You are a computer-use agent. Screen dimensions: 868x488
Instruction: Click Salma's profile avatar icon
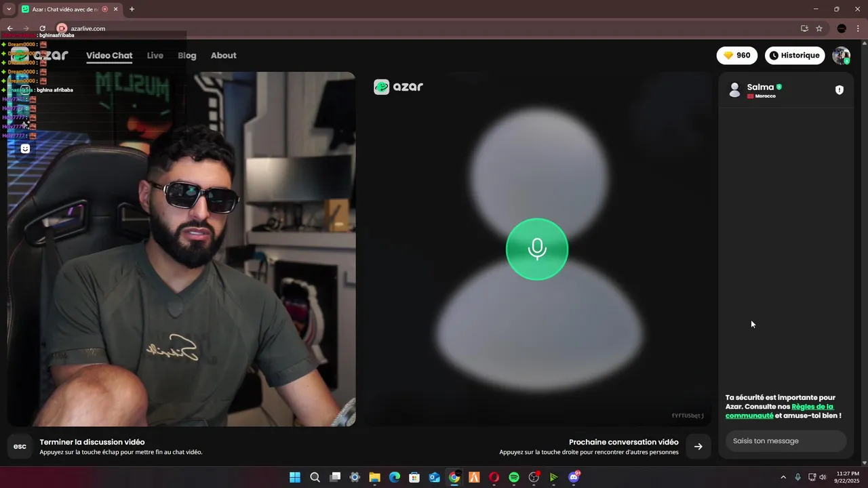[734, 90]
